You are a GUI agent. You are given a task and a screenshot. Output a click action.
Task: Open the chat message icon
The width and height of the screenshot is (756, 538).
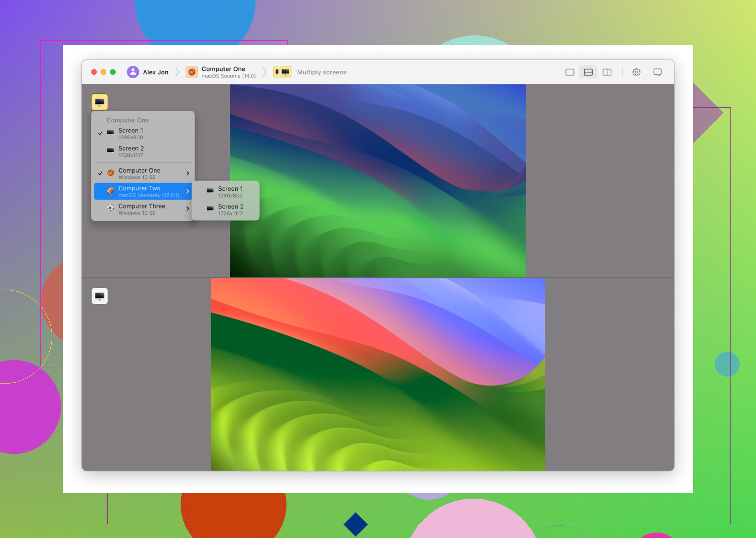pyautogui.click(x=657, y=72)
